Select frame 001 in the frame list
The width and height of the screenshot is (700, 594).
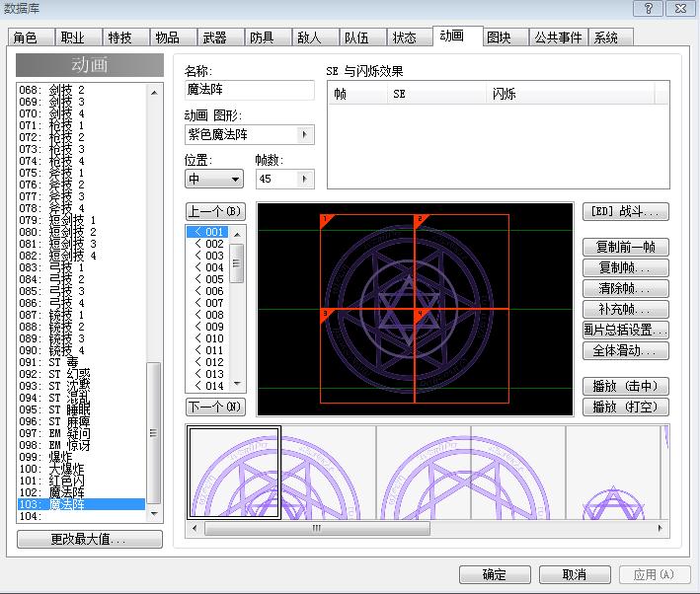click(207, 232)
